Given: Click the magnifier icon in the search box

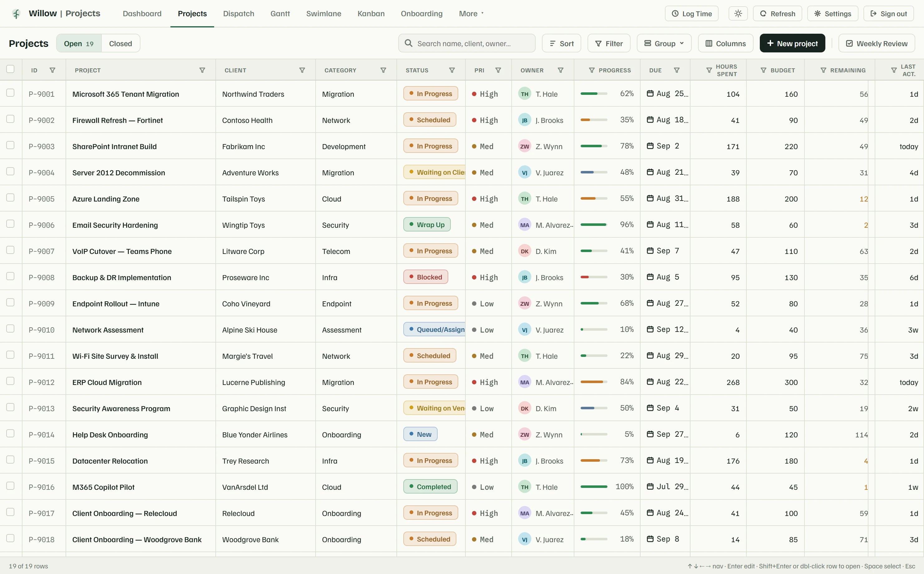Looking at the screenshot, I should coord(408,43).
